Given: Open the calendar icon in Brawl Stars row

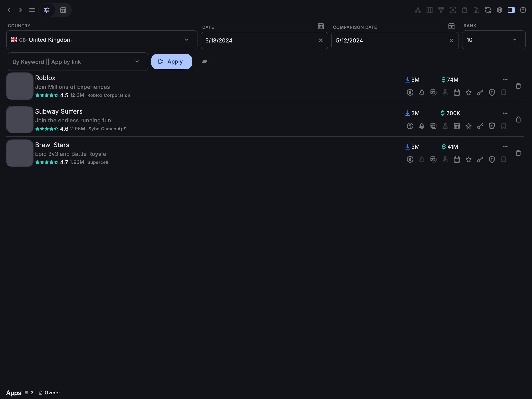Looking at the screenshot, I should [x=457, y=159].
